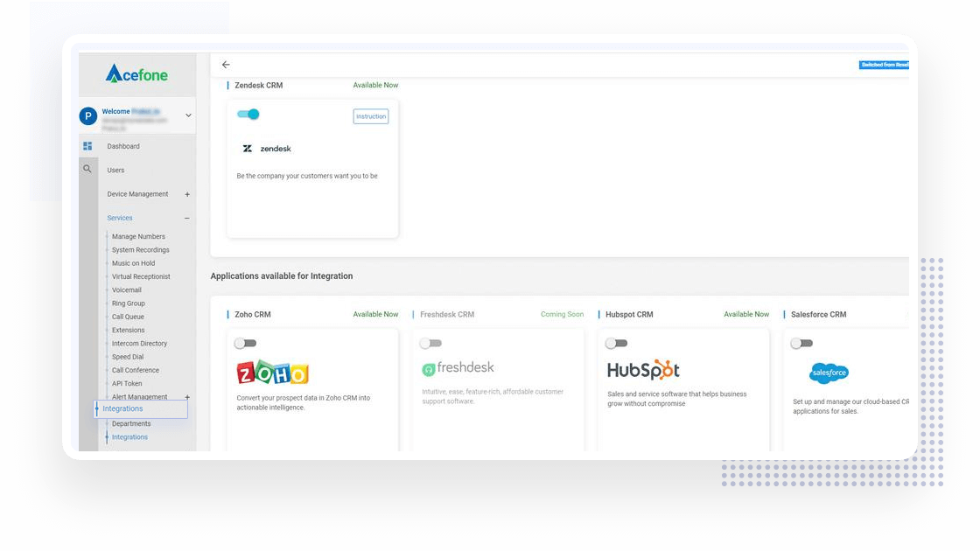Click the Hubspot card description text

[x=677, y=399]
